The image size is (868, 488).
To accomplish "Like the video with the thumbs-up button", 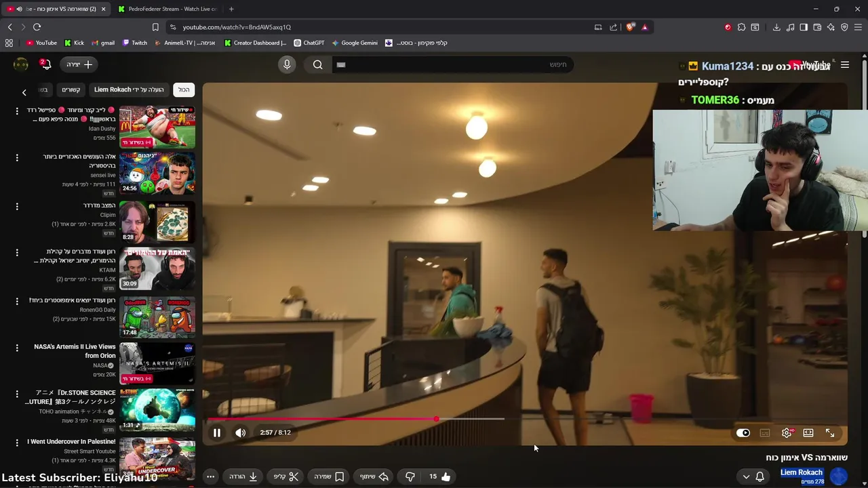I will pos(439,476).
